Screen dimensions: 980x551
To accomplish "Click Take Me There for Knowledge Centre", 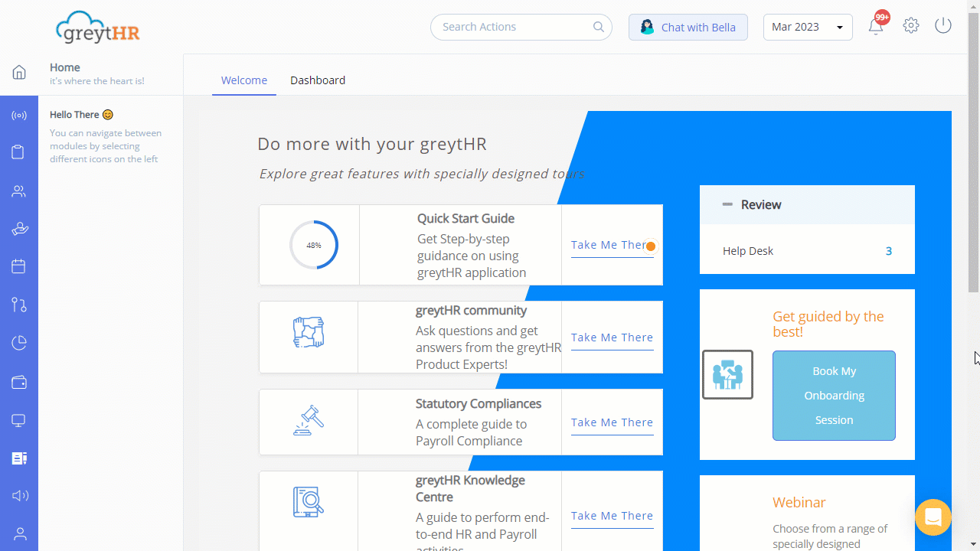I will click(x=612, y=516).
